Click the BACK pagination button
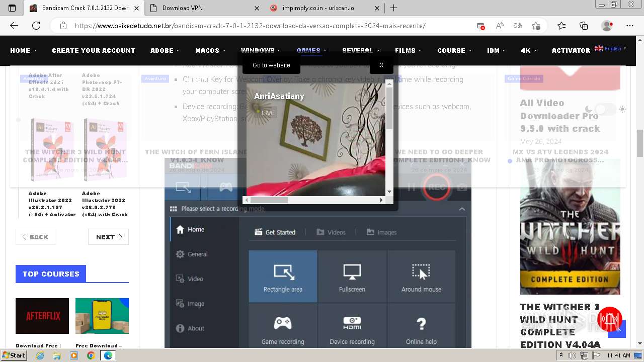Screen dimensions: 644x362 click(36, 237)
